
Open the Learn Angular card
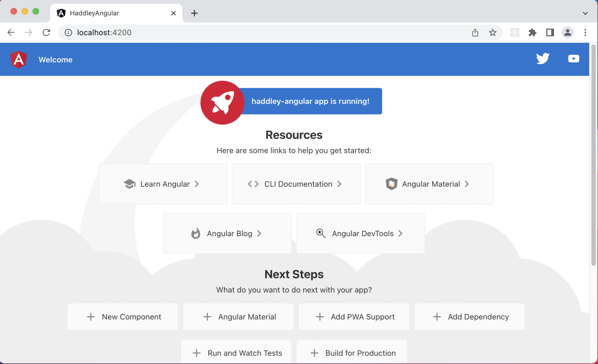point(163,184)
